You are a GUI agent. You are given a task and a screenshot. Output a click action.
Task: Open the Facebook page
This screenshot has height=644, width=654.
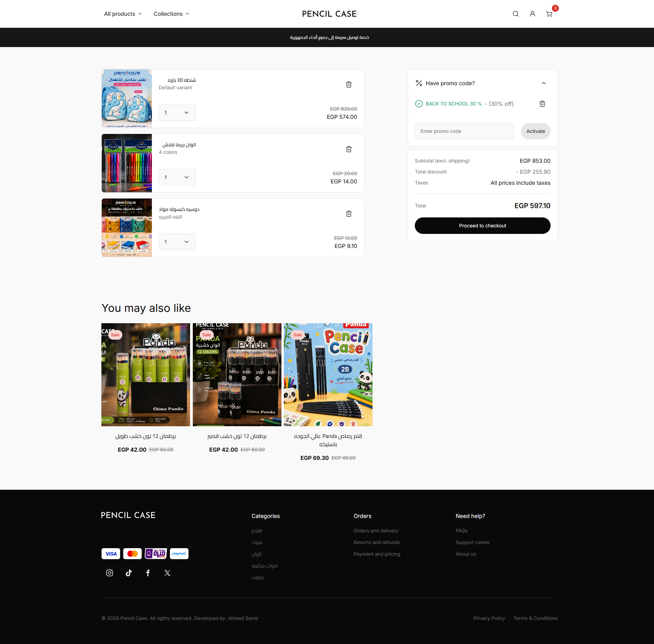148,573
